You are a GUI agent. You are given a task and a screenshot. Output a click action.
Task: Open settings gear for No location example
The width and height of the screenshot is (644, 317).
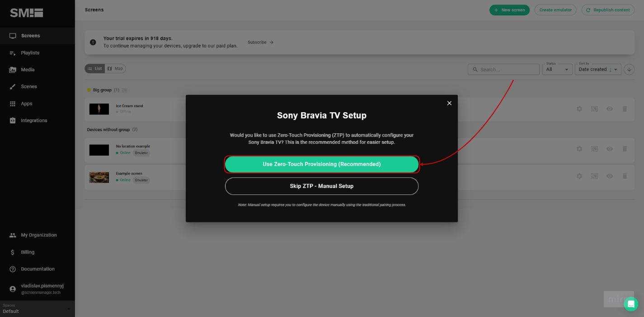coord(579,149)
